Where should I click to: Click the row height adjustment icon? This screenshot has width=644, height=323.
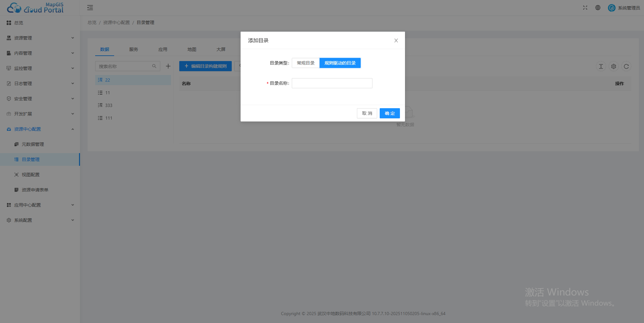point(601,66)
